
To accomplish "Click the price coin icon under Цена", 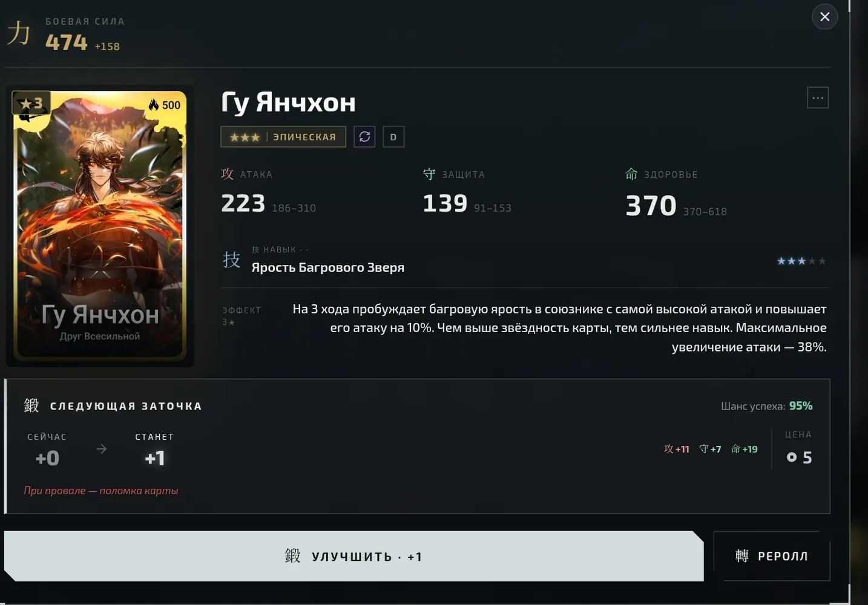I will (791, 457).
